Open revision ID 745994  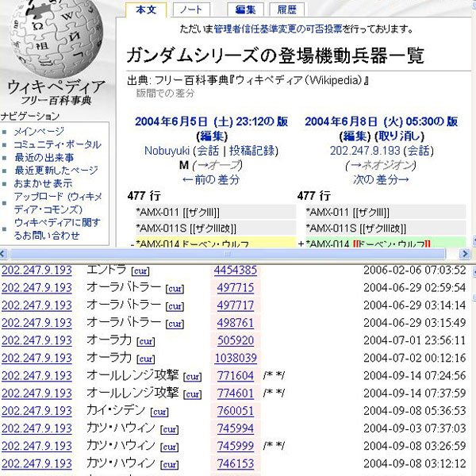pos(236,428)
